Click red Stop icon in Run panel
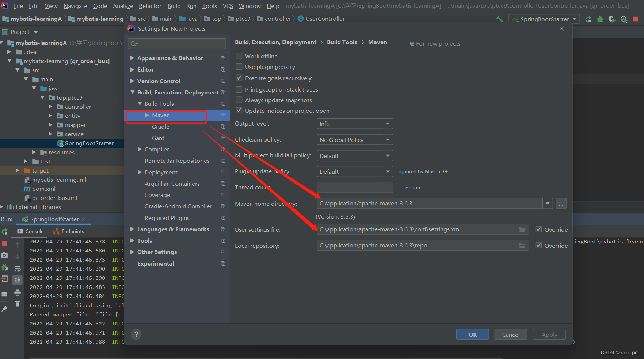Image resolution: width=644 pixels, height=359 pixels. [5, 243]
